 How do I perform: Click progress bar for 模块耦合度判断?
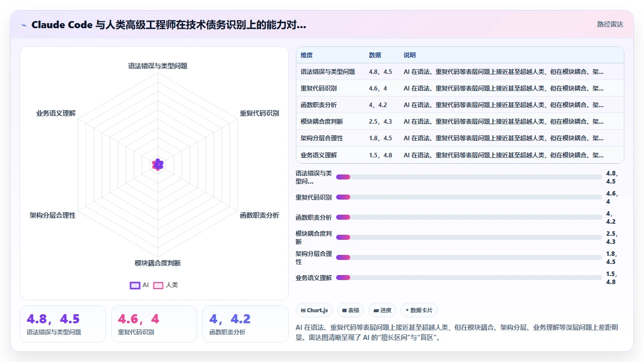[469, 237]
